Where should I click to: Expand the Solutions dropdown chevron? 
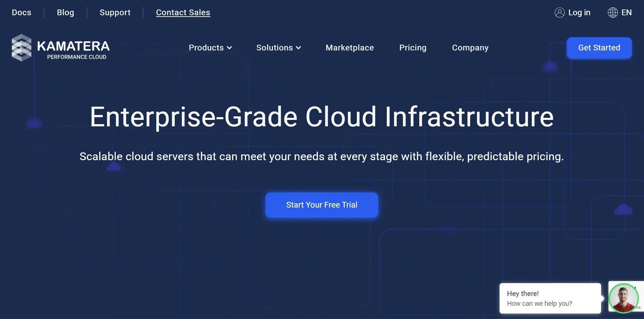pos(298,48)
